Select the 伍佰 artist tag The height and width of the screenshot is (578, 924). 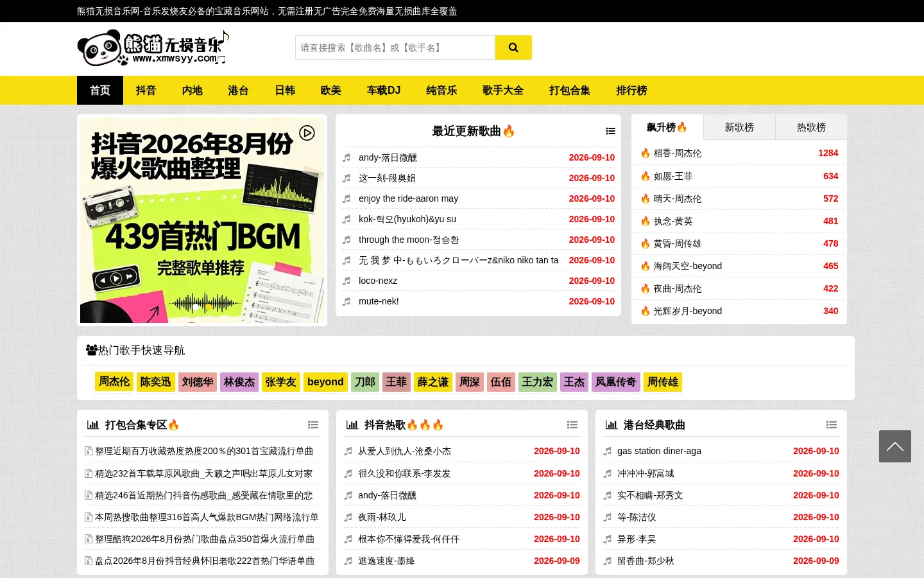pos(501,381)
